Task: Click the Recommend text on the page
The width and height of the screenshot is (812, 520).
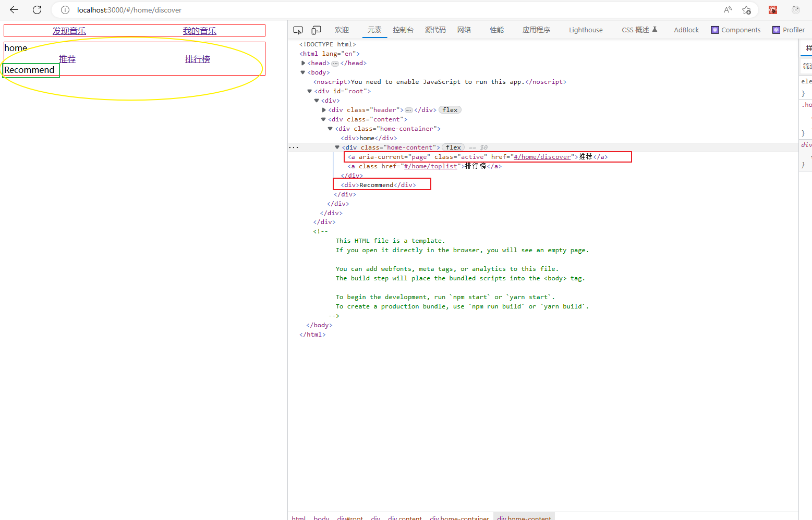Action: coord(29,70)
